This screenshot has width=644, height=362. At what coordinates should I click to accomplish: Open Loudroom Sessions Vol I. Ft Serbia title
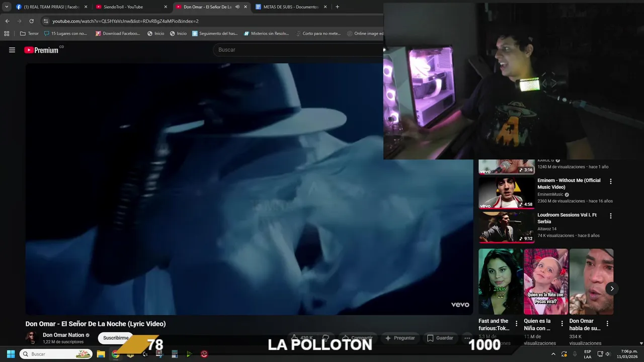(x=567, y=218)
